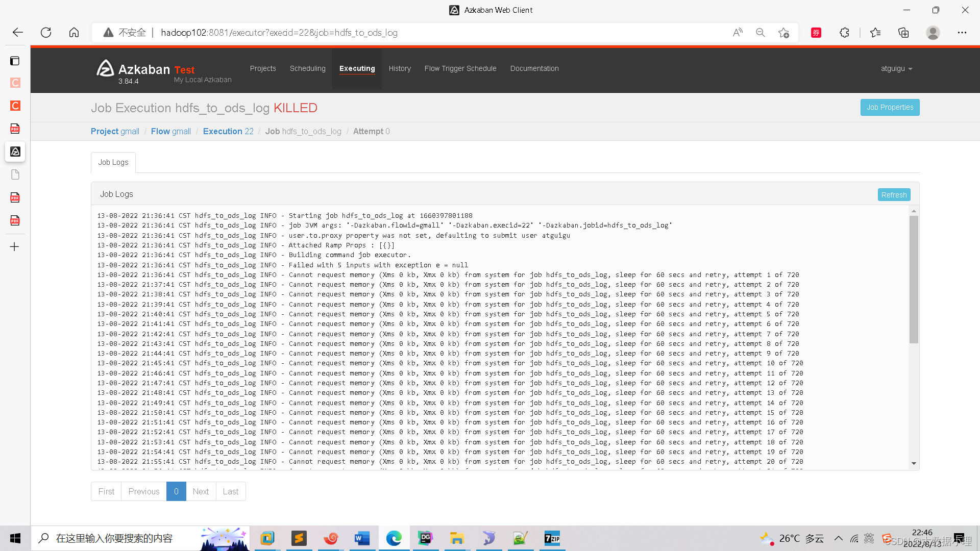Open the browser settings ellipsis menu
The image size is (980, 551).
click(962, 33)
